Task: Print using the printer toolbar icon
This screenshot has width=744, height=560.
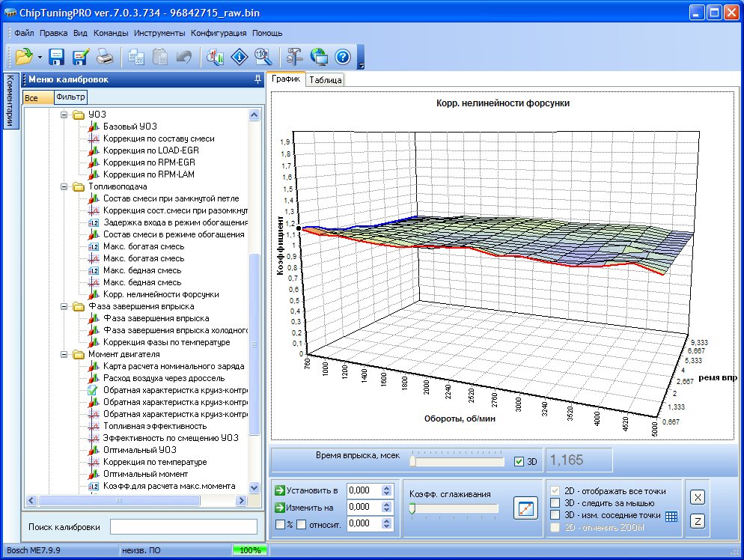Action: click(x=105, y=57)
